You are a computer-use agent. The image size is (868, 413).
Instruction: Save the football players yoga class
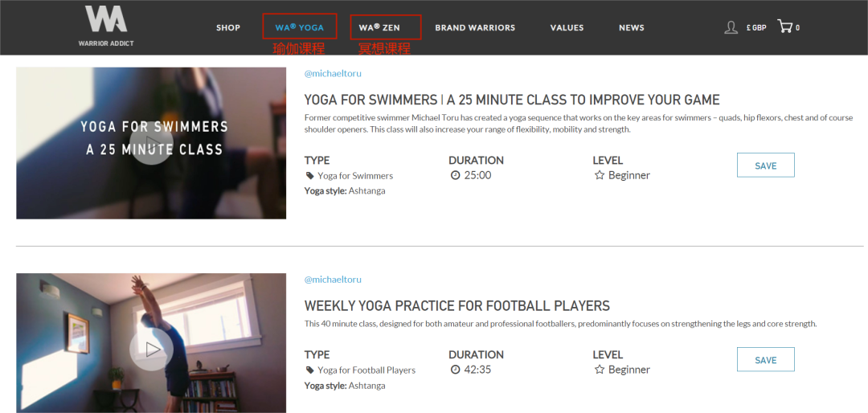point(765,360)
